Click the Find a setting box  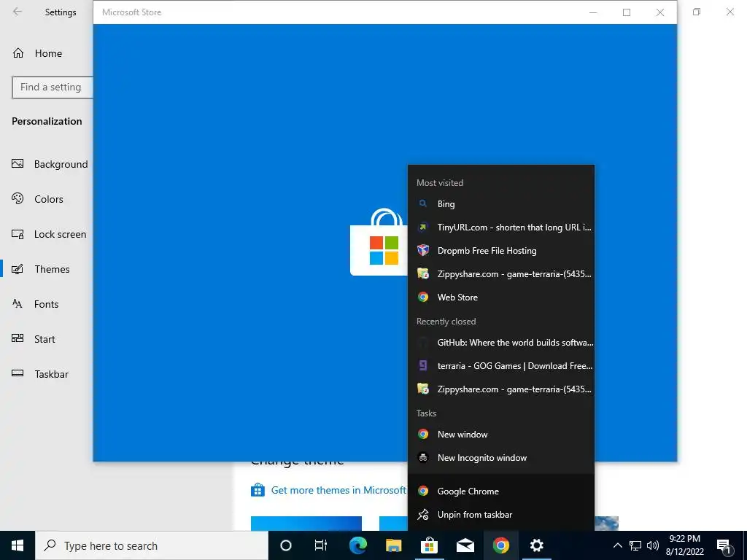point(53,87)
